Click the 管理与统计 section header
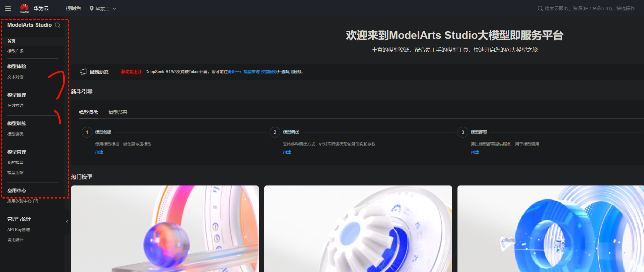The image size is (644, 272). click(x=19, y=219)
